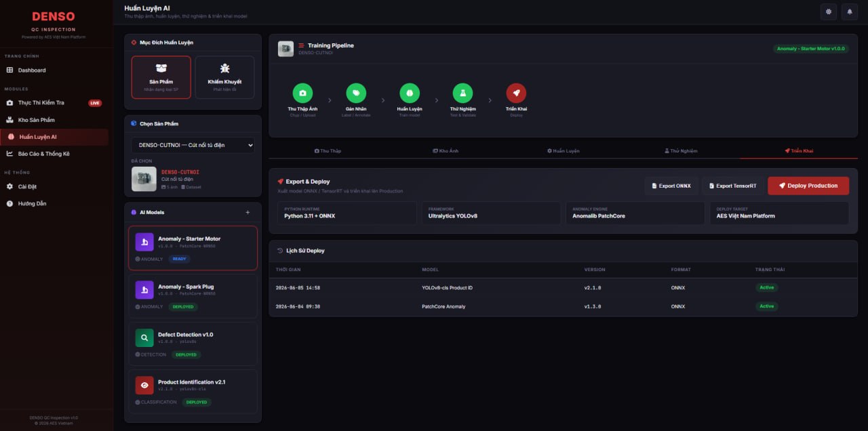Click the Export TensorRT button
Screen dimensions: 868x431
(732, 186)
